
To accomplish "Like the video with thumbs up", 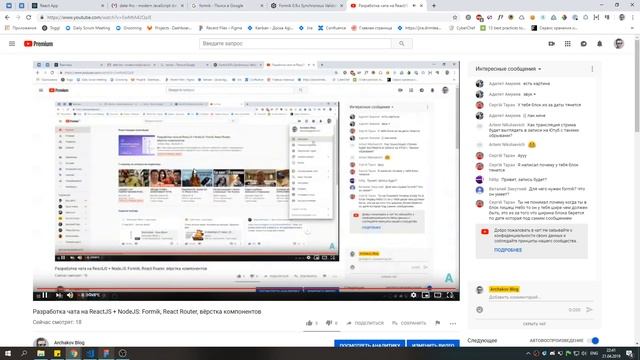I will click(309, 323).
